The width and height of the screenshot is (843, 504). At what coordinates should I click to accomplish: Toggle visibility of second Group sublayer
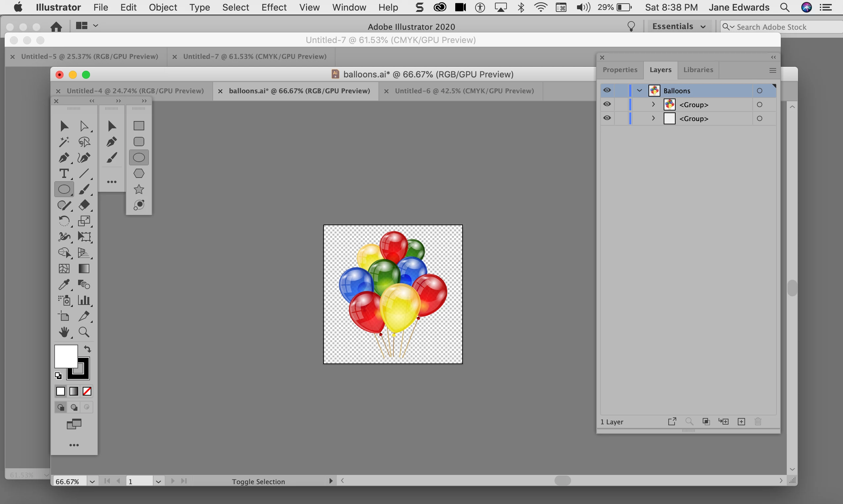tap(607, 118)
